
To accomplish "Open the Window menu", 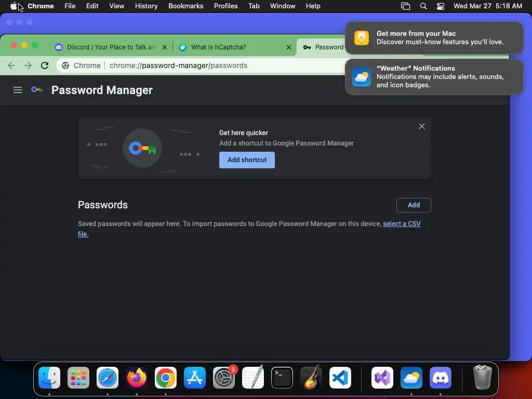I will point(283,6).
